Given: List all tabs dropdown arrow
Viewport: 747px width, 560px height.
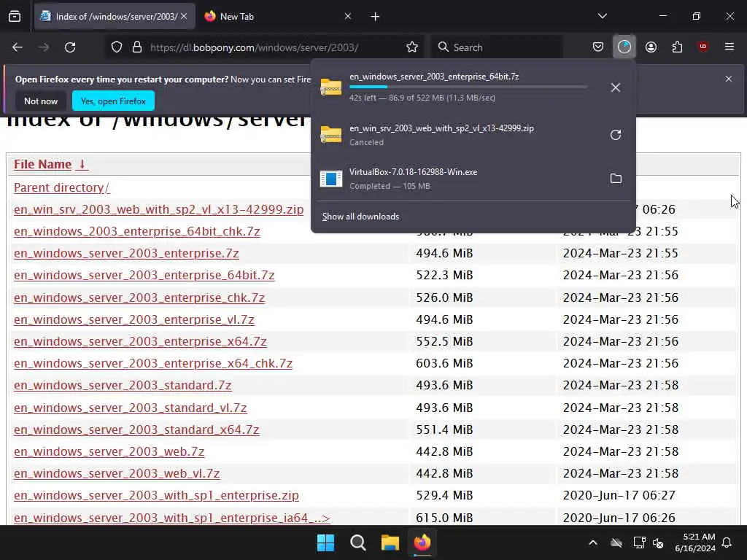Looking at the screenshot, I should tap(602, 17).
